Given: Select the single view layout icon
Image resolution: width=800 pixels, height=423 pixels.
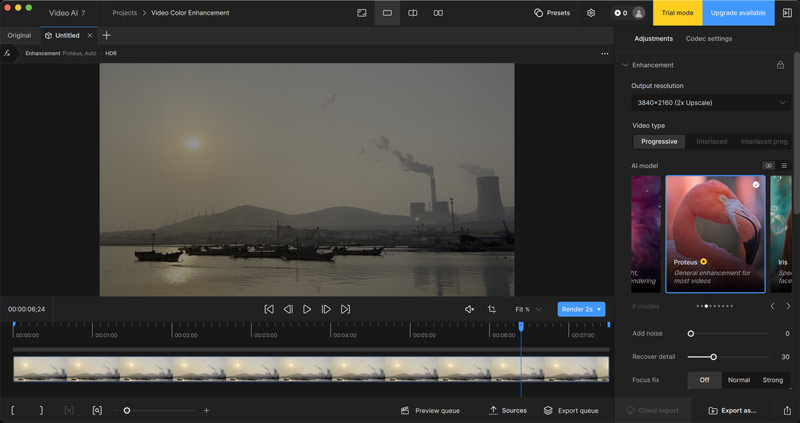Looking at the screenshot, I should click(x=387, y=13).
